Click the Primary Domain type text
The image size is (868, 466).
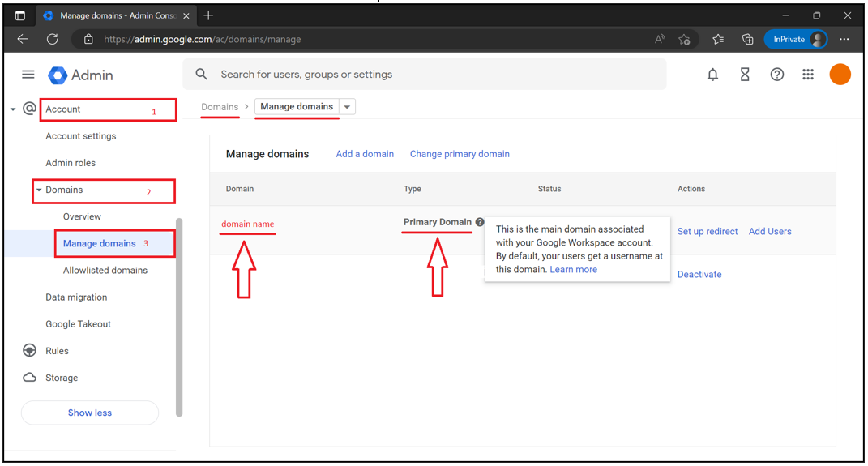pos(438,222)
